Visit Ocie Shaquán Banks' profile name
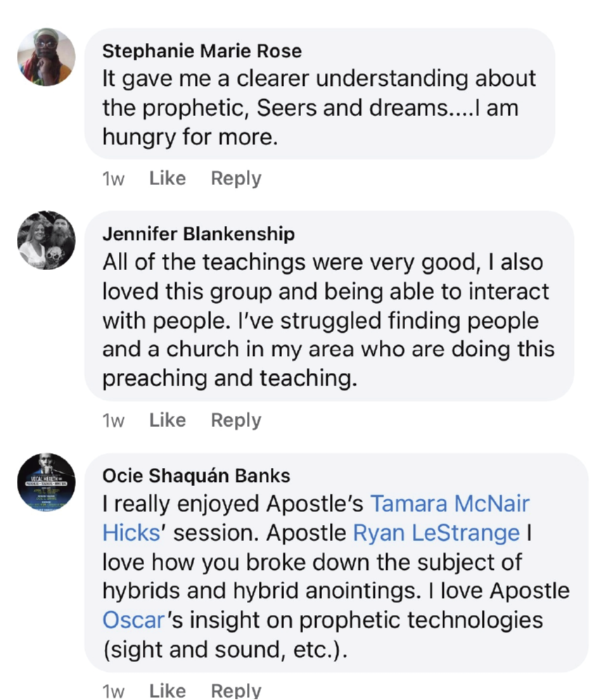Viewport: 607px width, 700px height. tap(196, 476)
